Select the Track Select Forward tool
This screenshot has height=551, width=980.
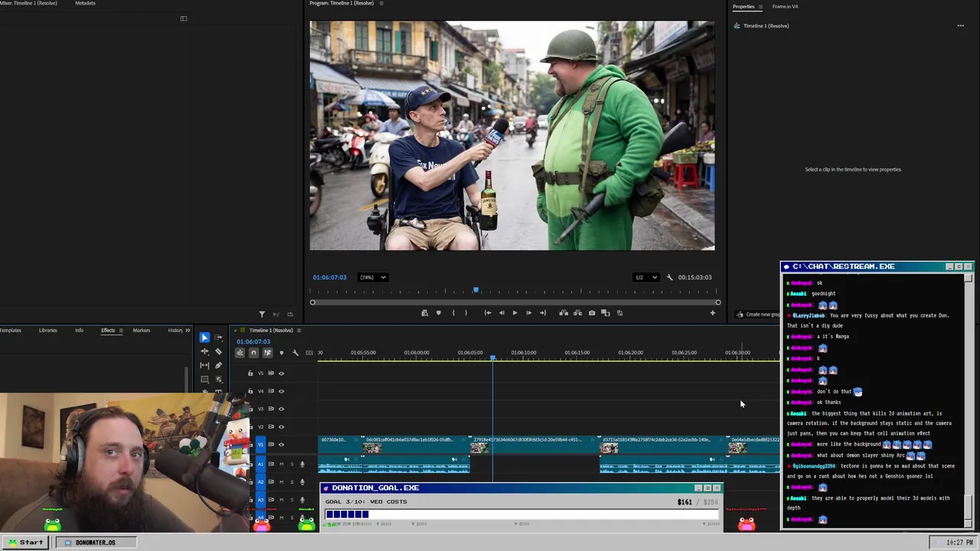(218, 337)
